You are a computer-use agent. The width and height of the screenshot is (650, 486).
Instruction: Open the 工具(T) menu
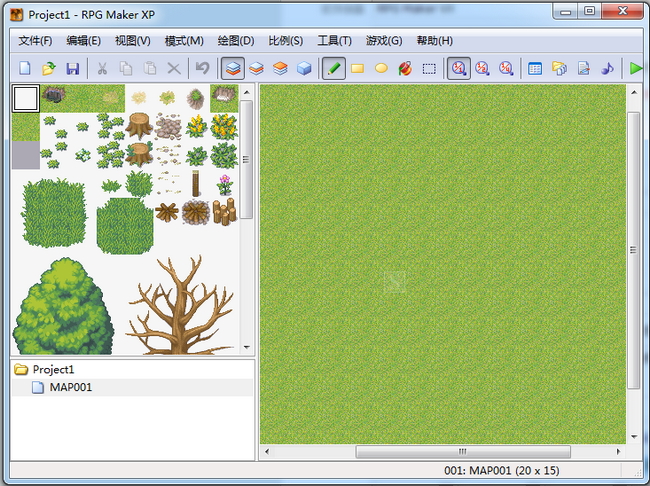pyautogui.click(x=334, y=41)
